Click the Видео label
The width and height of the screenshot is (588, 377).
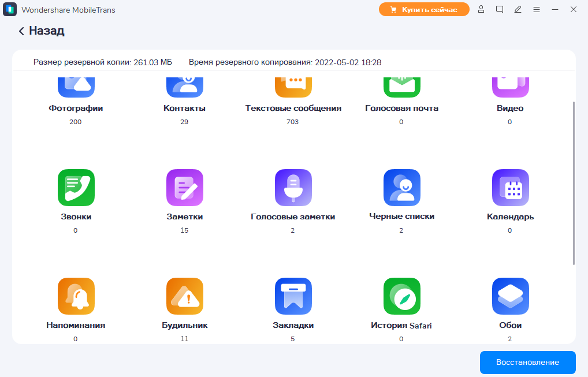pos(510,109)
